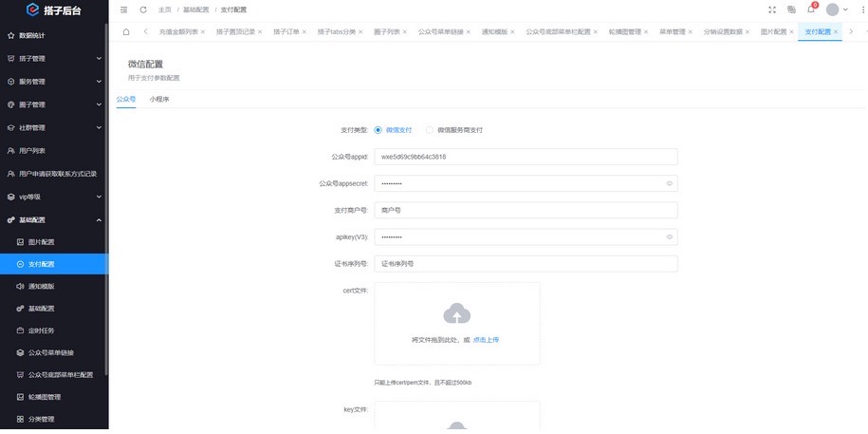
Task: Click the 点击上传 link for cert文件
Action: click(x=486, y=339)
